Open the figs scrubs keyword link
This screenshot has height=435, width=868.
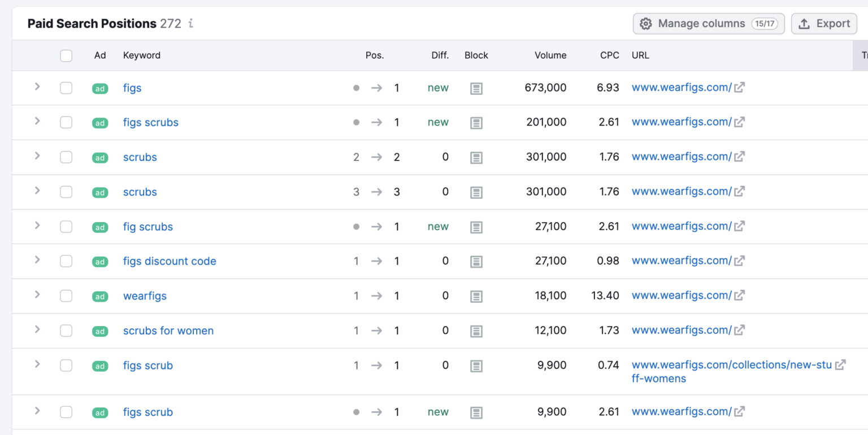150,122
